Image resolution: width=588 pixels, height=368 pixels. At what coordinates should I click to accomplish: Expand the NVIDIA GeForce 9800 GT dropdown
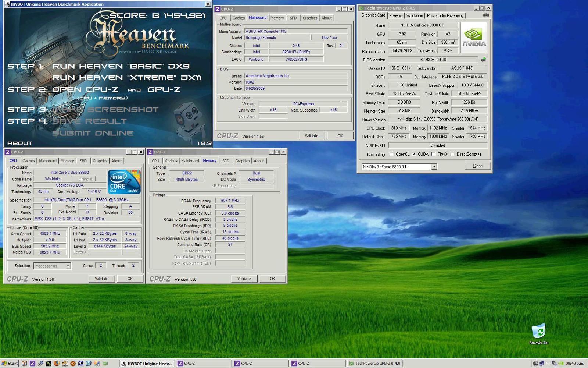(x=434, y=167)
